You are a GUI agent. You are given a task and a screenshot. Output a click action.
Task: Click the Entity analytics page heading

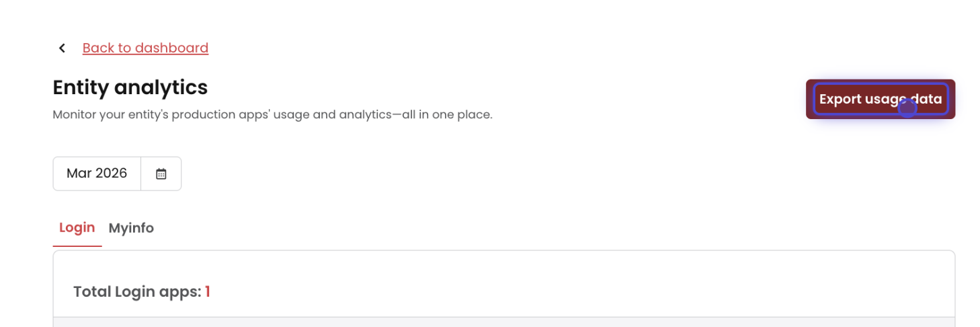pos(130,87)
